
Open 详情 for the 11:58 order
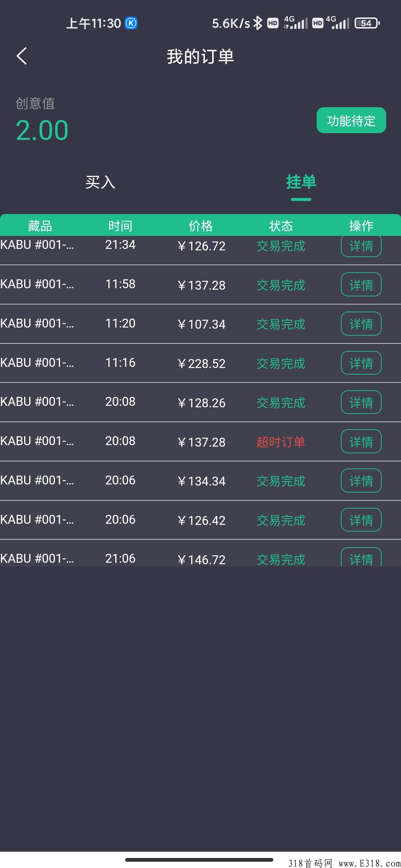pos(361,285)
